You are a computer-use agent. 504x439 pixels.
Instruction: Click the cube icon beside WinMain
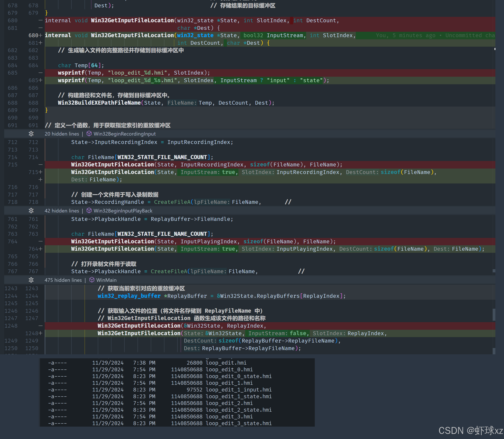tap(92, 280)
